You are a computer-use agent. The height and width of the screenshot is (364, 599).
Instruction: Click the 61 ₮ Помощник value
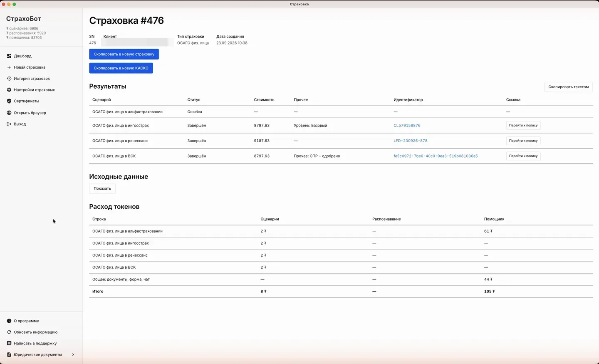(x=488, y=231)
